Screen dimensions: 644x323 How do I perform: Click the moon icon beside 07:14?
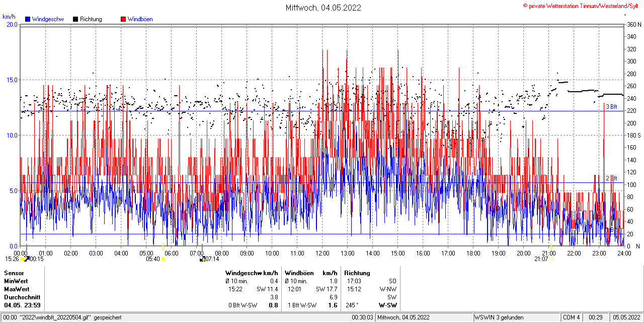pos(202,259)
